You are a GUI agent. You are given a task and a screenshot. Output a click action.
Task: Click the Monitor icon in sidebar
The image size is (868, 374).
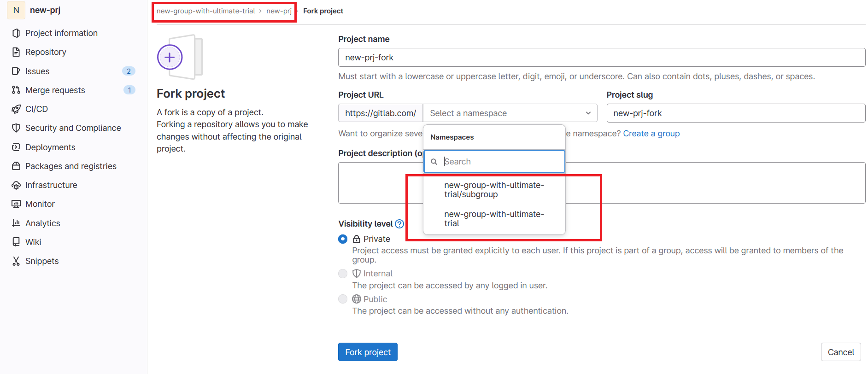point(16,204)
